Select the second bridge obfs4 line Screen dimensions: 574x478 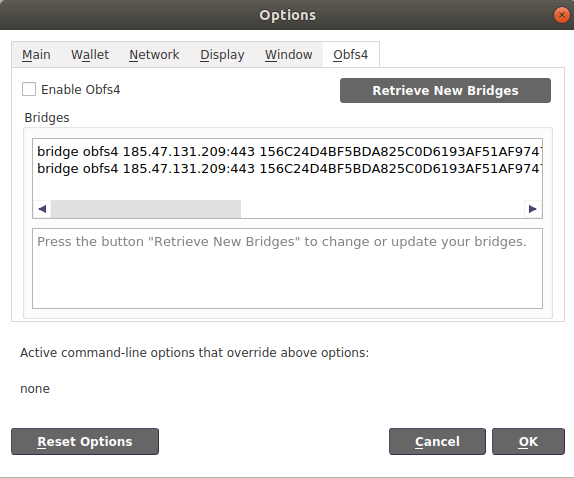pos(289,169)
